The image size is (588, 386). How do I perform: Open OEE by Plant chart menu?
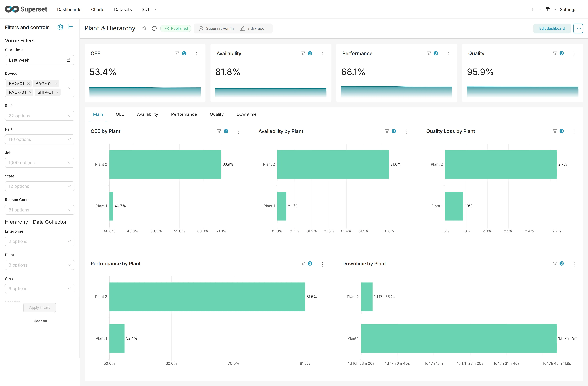pos(238,132)
